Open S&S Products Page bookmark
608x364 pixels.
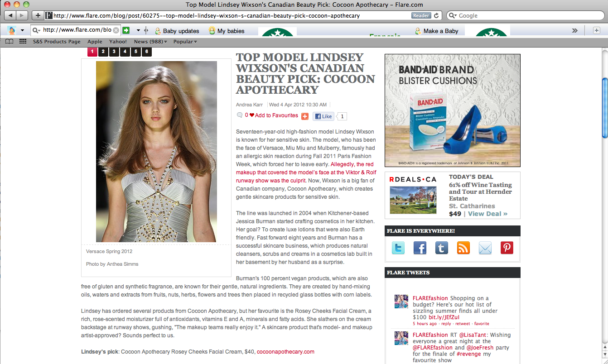(x=57, y=42)
